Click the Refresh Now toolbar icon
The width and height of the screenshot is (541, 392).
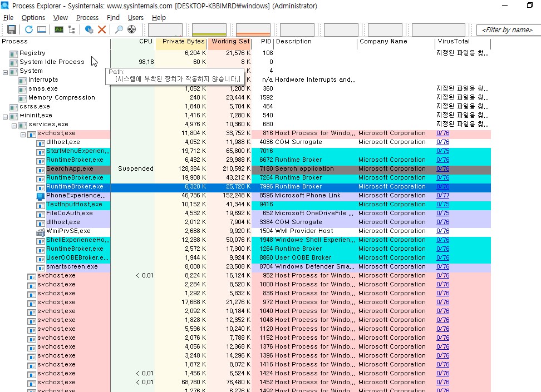(x=28, y=29)
